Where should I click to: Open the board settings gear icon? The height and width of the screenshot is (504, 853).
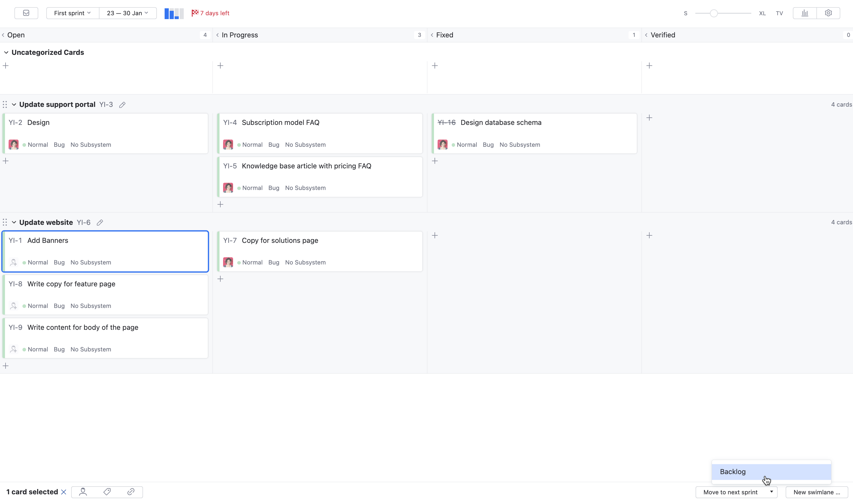pyautogui.click(x=829, y=13)
